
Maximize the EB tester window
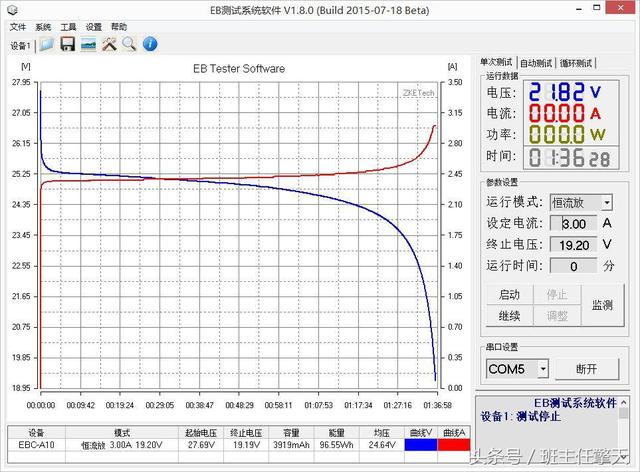tap(597, 8)
